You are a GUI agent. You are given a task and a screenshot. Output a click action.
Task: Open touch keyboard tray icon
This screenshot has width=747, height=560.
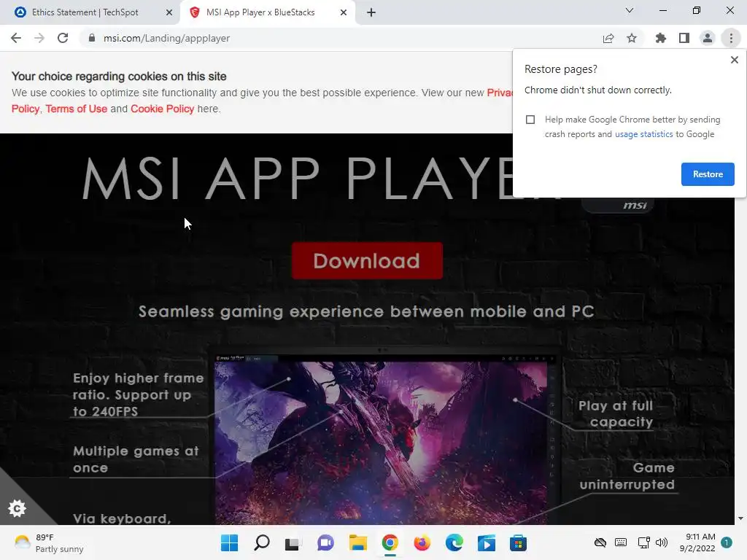(x=621, y=542)
